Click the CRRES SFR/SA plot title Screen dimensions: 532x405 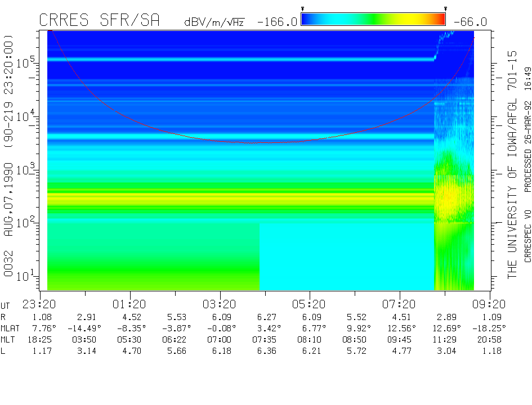[99, 21]
